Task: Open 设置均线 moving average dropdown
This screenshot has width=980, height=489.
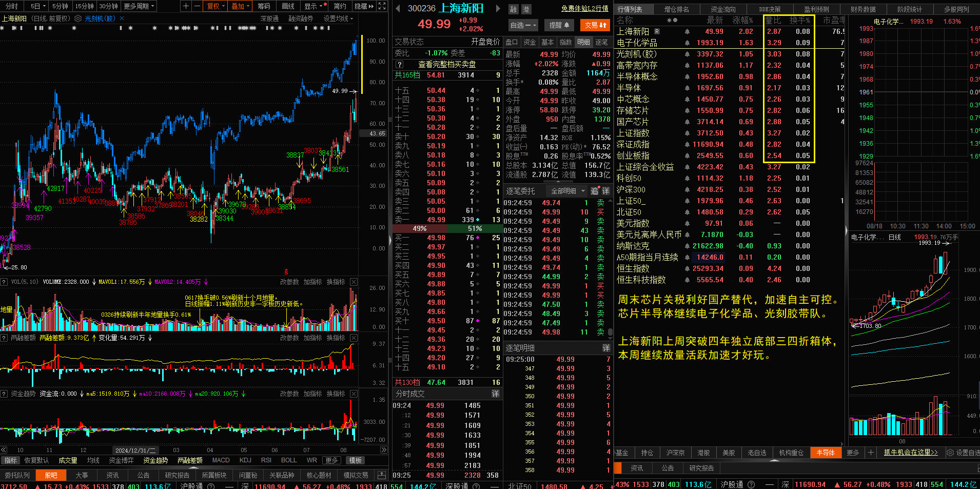Action: (338, 18)
